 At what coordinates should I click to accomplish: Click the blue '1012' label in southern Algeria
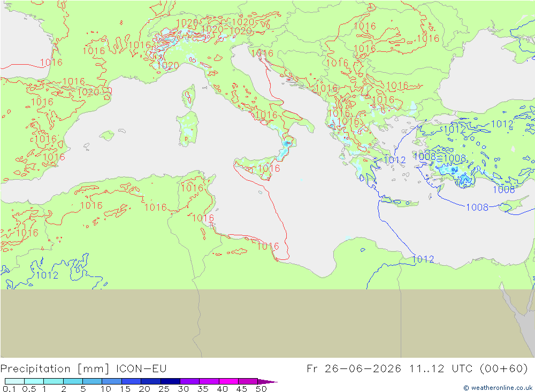coord(47,275)
